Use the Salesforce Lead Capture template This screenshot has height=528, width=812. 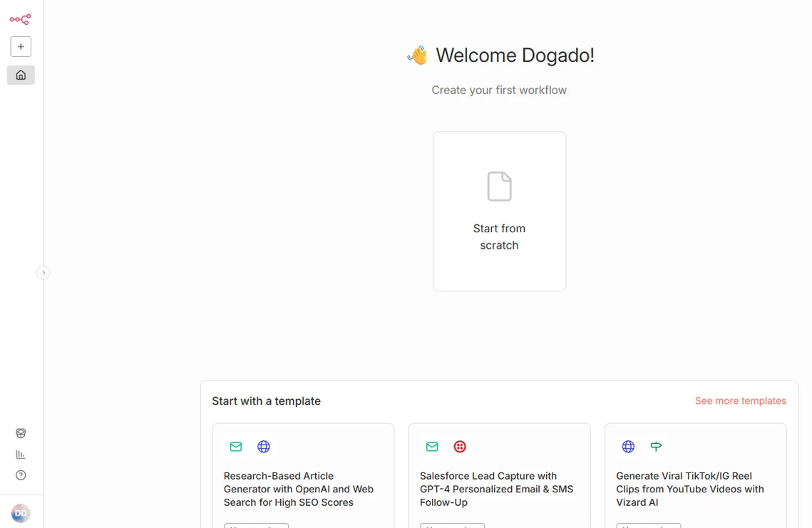(x=453, y=526)
